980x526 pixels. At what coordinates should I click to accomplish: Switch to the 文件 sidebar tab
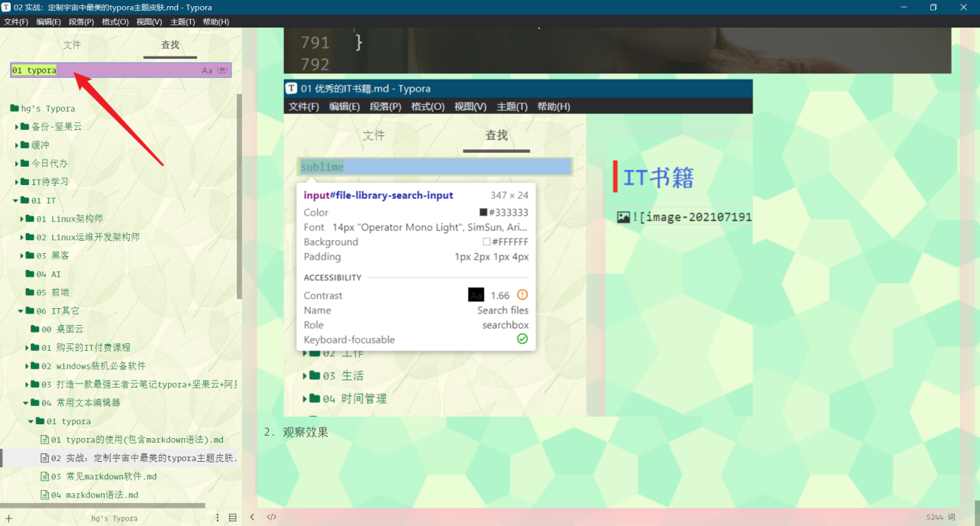tap(72, 45)
